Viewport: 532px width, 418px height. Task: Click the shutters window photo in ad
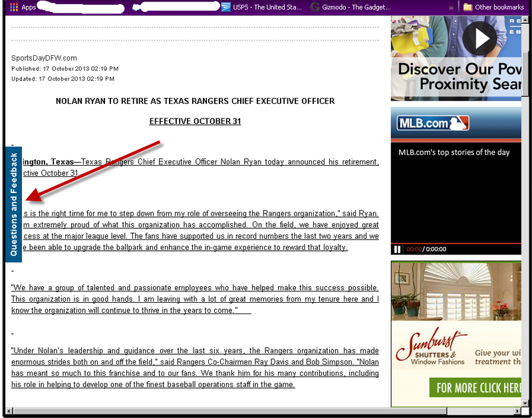(x=456, y=292)
